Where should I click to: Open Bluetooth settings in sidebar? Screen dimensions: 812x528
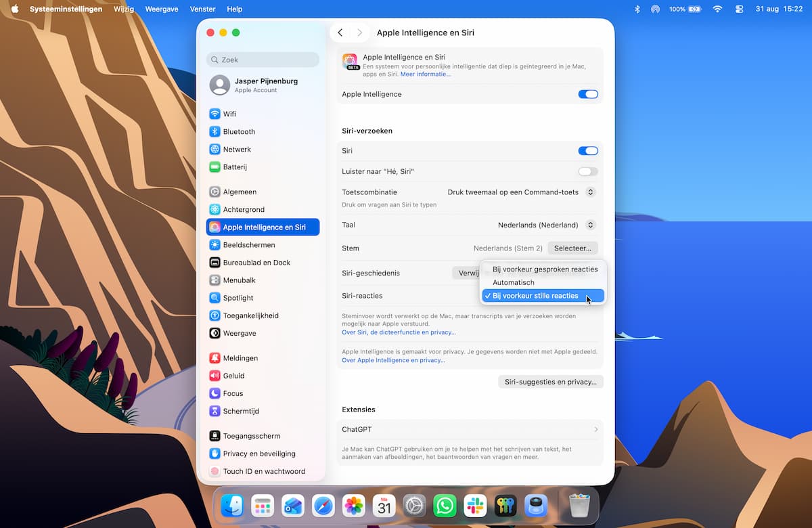click(x=263, y=131)
